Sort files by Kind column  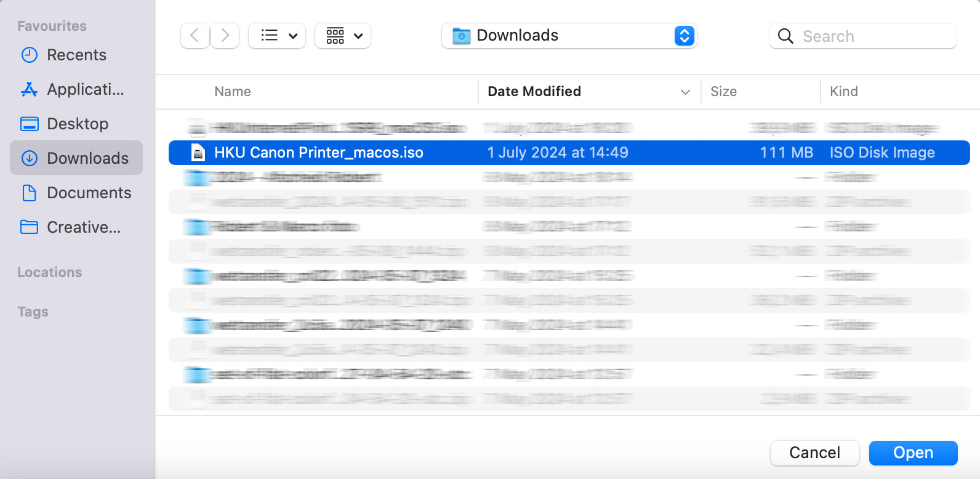pyautogui.click(x=843, y=92)
